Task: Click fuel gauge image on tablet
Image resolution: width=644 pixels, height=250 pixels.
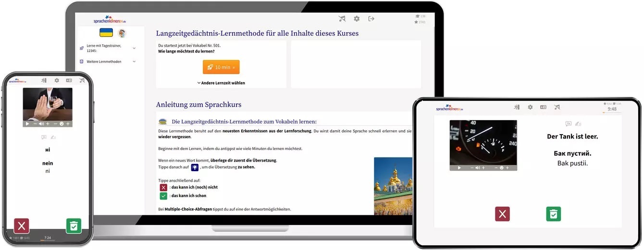Action: pyautogui.click(x=483, y=142)
